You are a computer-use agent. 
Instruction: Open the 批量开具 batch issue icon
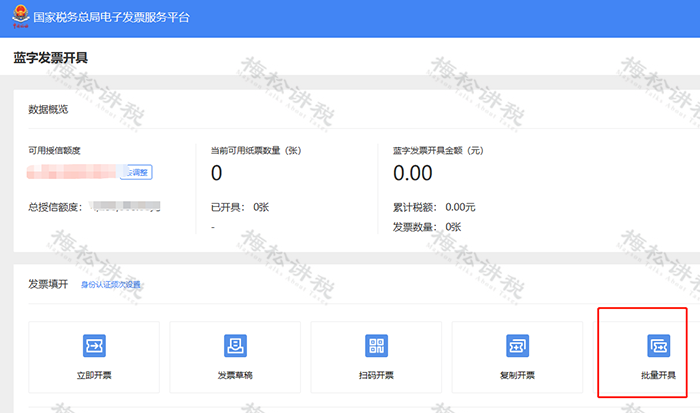coord(658,346)
